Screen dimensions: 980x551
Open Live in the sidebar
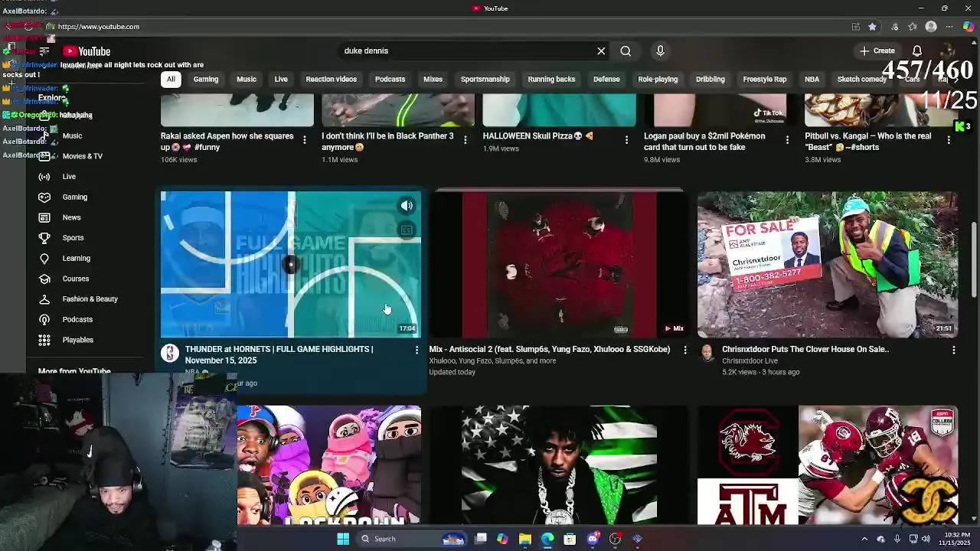(x=69, y=177)
